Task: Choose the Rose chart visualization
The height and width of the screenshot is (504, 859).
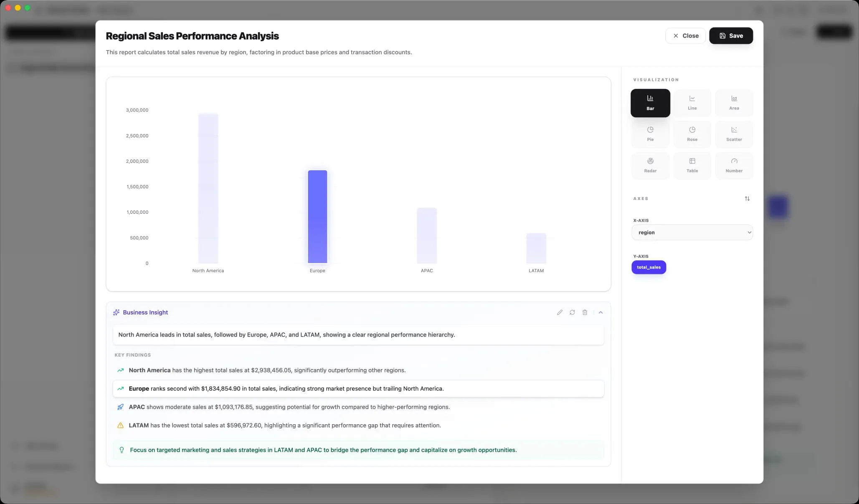Action: click(692, 134)
